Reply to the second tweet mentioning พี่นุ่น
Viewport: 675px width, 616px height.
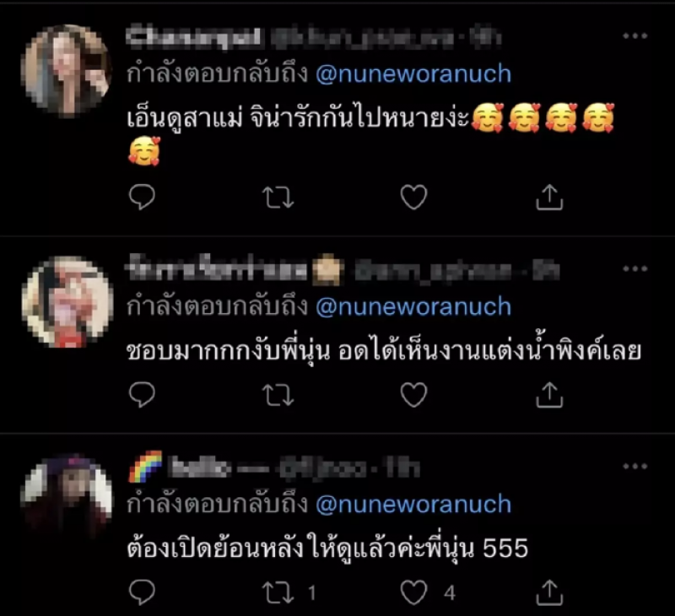pyautogui.click(x=142, y=394)
